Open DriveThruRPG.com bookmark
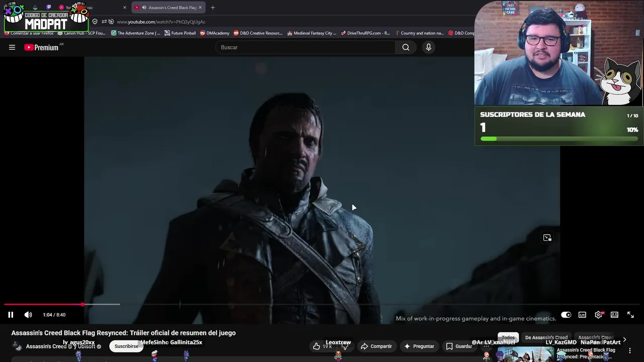 point(365,33)
